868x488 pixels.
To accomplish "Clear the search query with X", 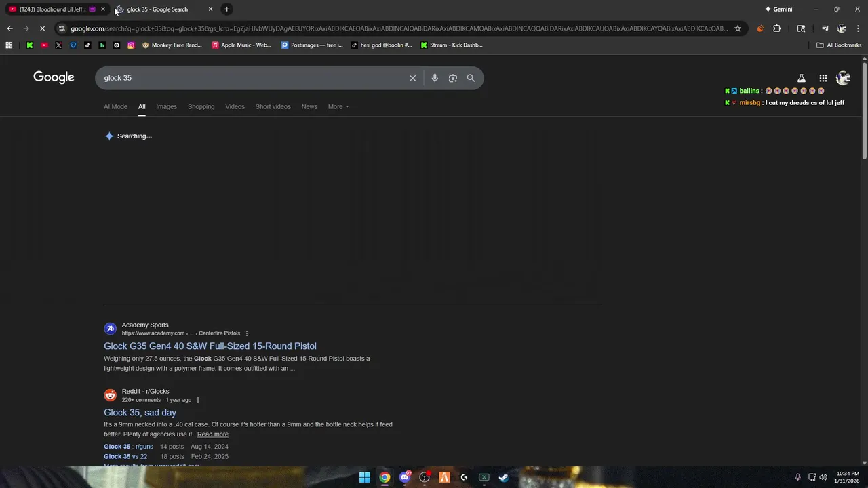I will (x=412, y=78).
